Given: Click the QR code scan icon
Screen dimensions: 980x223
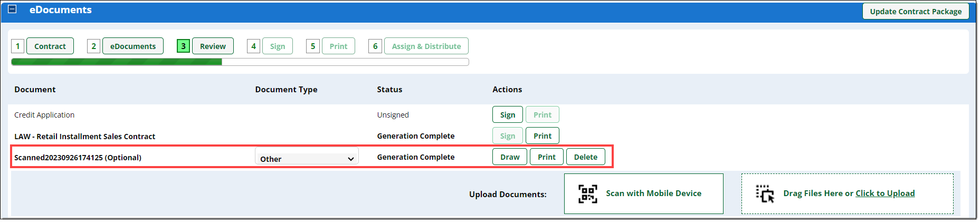Looking at the screenshot, I should tap(587, 193).
